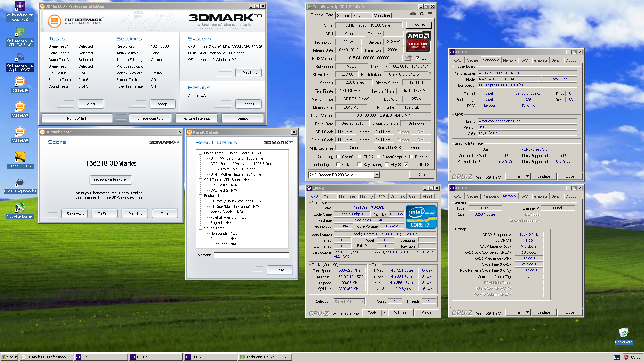Launch the 3DMark06 desktop icon
The height and width of the screenshot is (362, 644).
(x=20, y=84)
